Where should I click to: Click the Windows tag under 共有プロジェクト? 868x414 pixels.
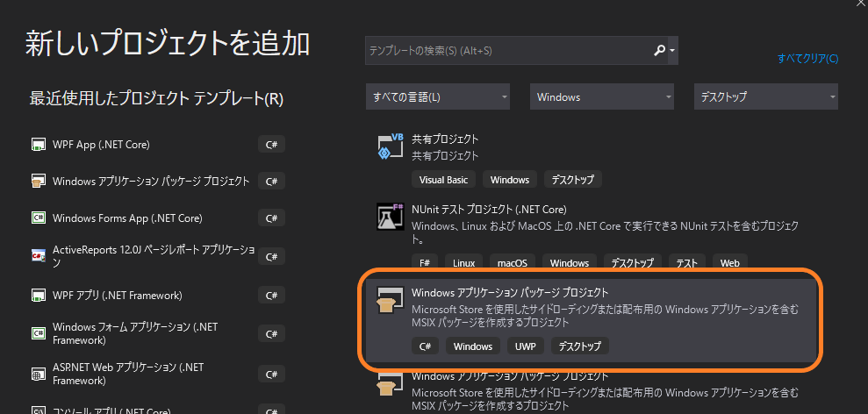[x=510, y=180]
